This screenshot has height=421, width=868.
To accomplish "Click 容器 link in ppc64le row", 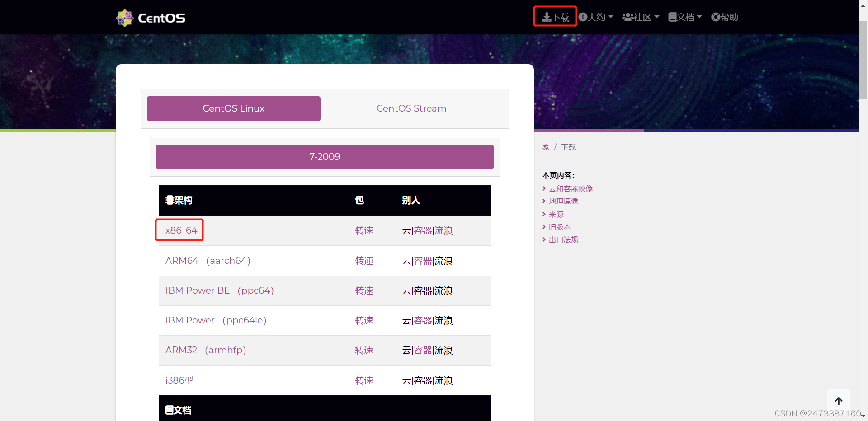I will tap(423, 321).
